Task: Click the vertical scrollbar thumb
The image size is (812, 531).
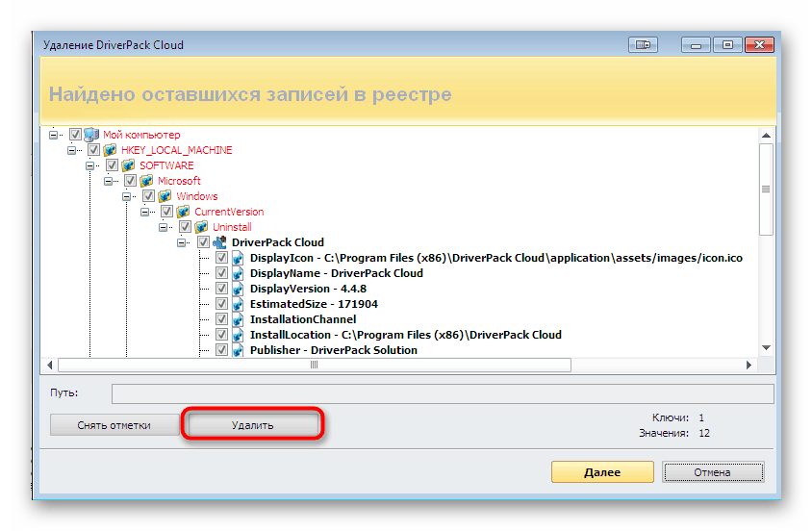Action: (x=767, y=190)
